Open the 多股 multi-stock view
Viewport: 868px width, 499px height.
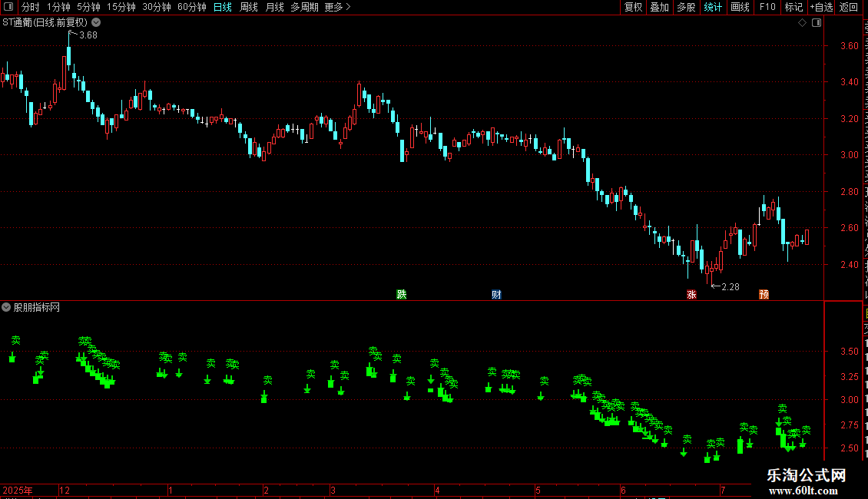686,7
